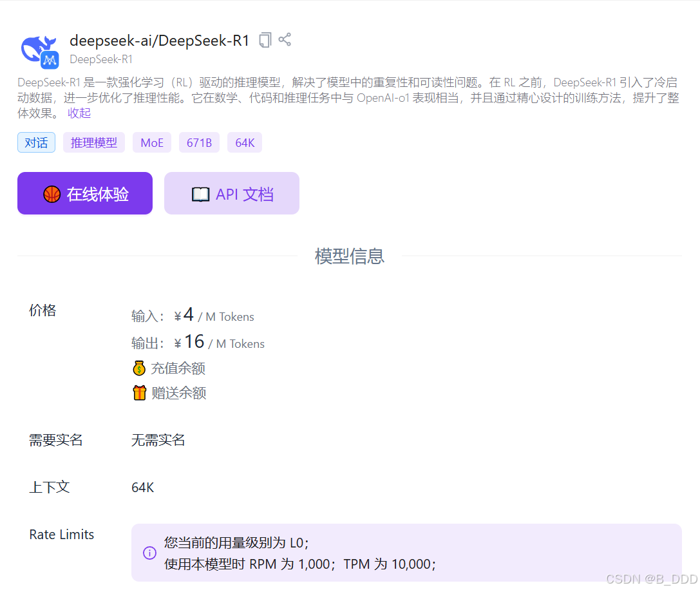Click the info icon in the Rate Limits box
The height and width of the screenshot is (590, 700).
click(x=149, y=553)
